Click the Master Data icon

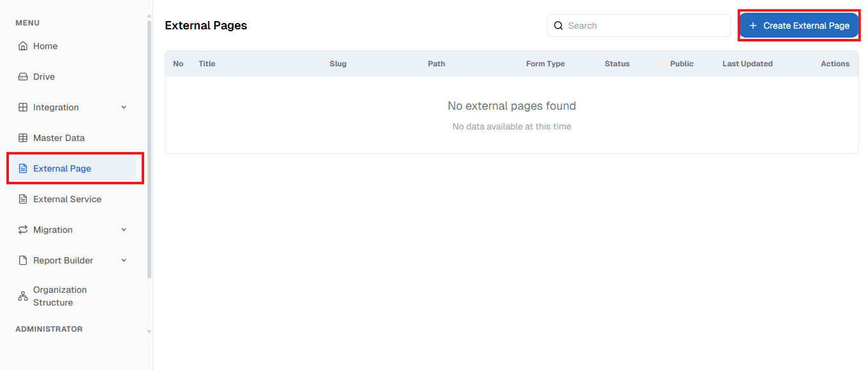[x=22, y=138]
